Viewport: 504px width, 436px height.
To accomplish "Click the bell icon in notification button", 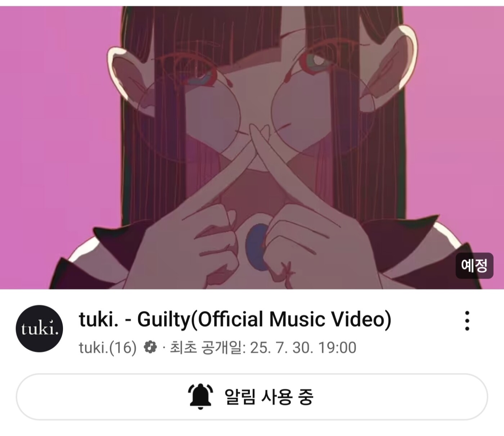I will coord(201,396).
